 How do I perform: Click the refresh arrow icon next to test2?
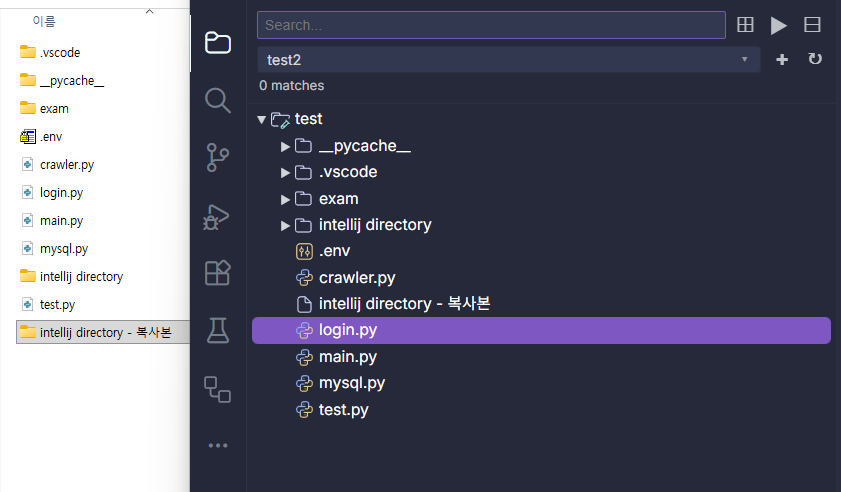815,58
